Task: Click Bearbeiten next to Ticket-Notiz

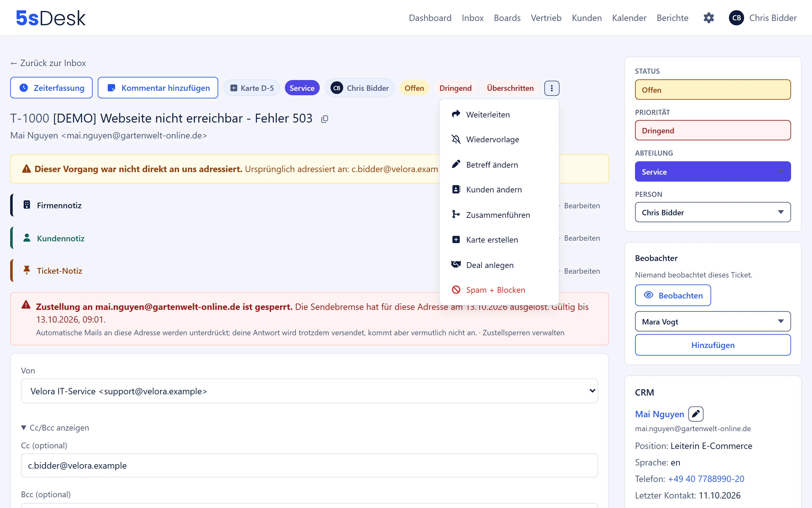Action: [x=582, y=271]
